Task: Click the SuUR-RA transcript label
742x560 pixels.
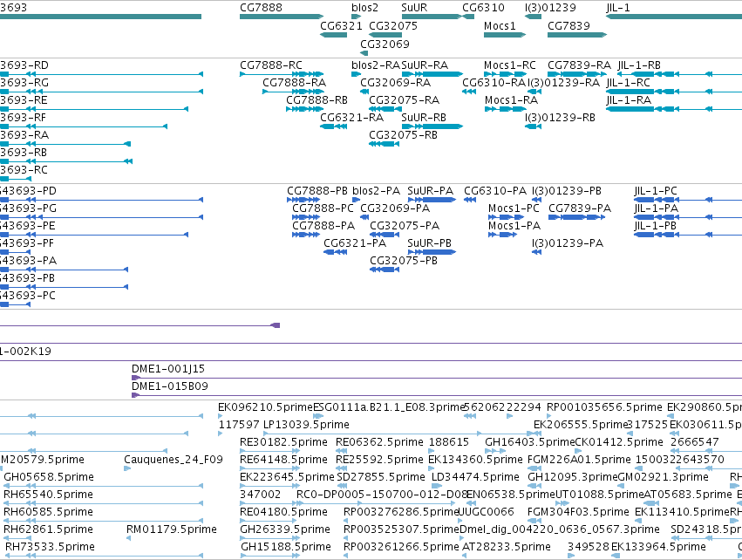Action: (x=425, y=65)
